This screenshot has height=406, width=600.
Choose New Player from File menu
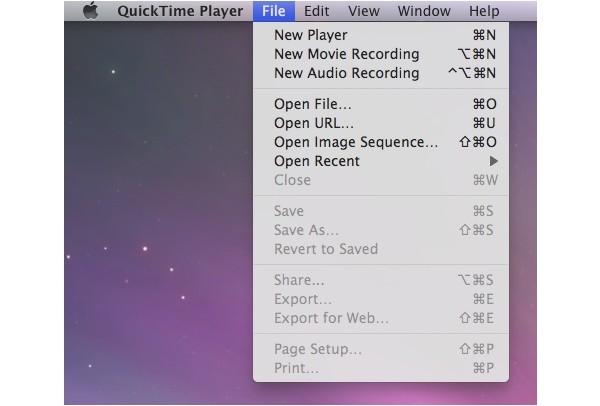(381, 35)
